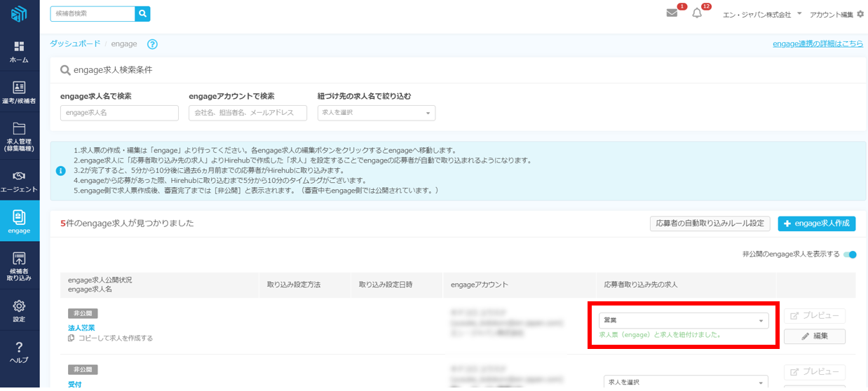The image size is (868, 391).
Task: Click the copy icon under 法人営業
Action: click(x=72, y=338)
